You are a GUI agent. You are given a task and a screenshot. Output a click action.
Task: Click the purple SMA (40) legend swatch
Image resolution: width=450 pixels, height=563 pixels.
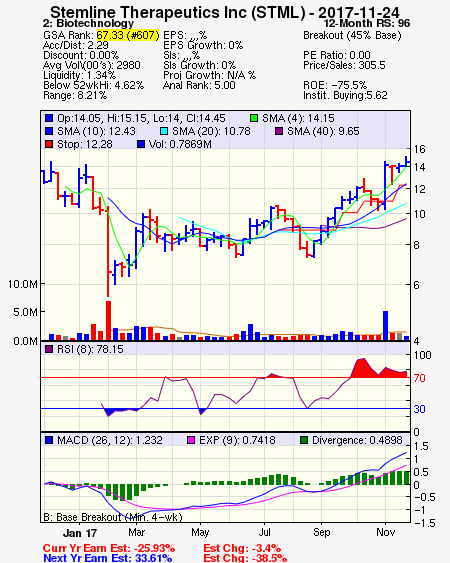(279, 131)
